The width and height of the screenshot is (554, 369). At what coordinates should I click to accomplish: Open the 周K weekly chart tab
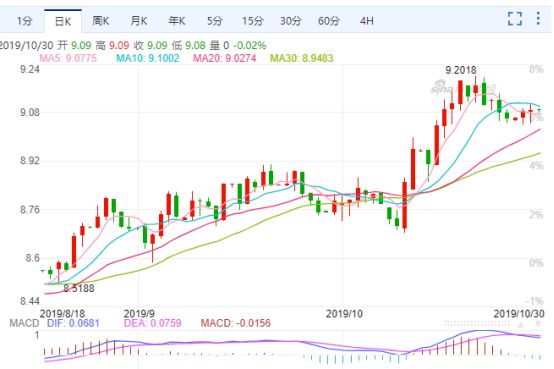point(101,21)
